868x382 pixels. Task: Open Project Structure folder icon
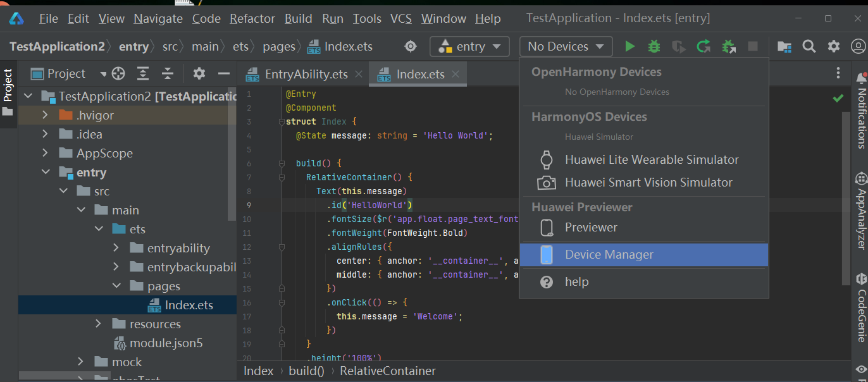pyautogui.click(x=784, y=46)
